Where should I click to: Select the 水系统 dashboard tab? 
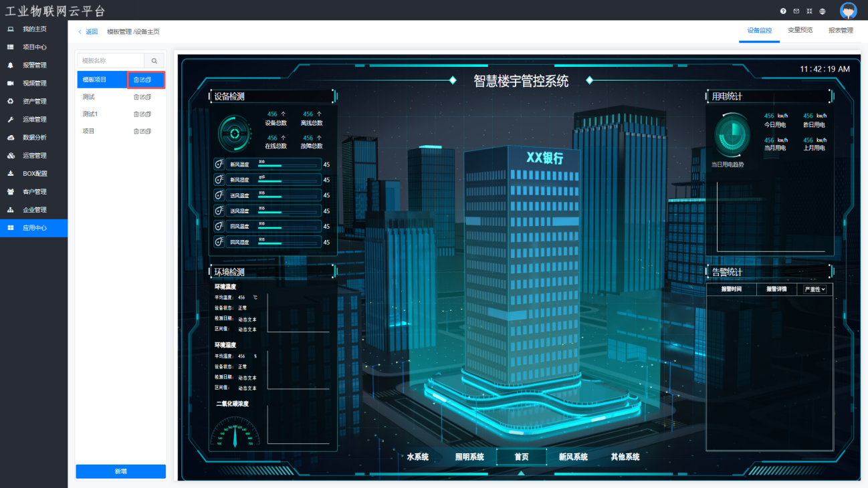click(418, 457)
